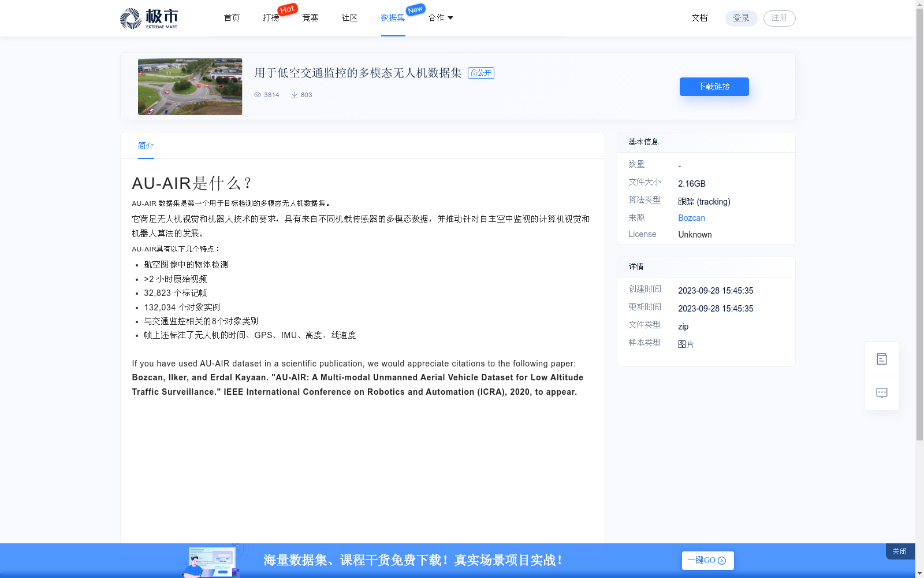Click the License value Unknown
Image resolution: width=924 pixels, height=578 pixels.
coord(695,235)
